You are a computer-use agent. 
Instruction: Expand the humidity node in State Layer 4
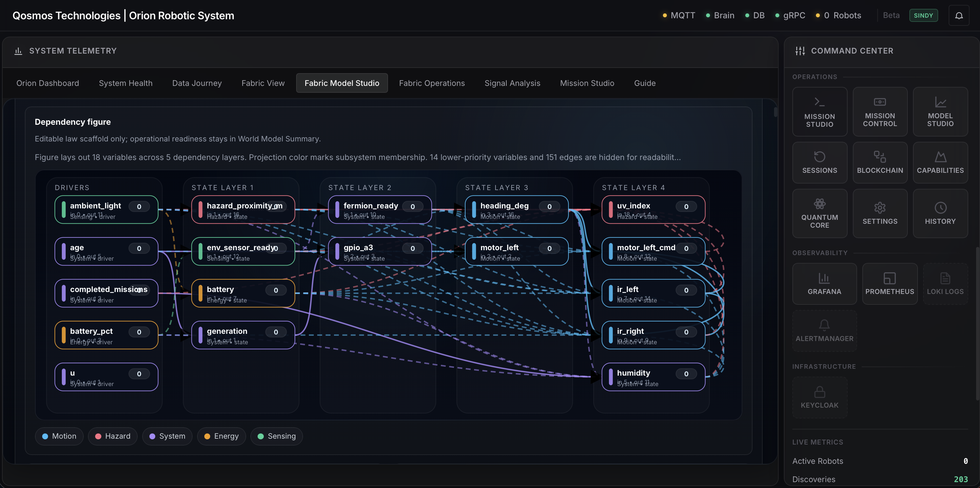tap(653, 377)
